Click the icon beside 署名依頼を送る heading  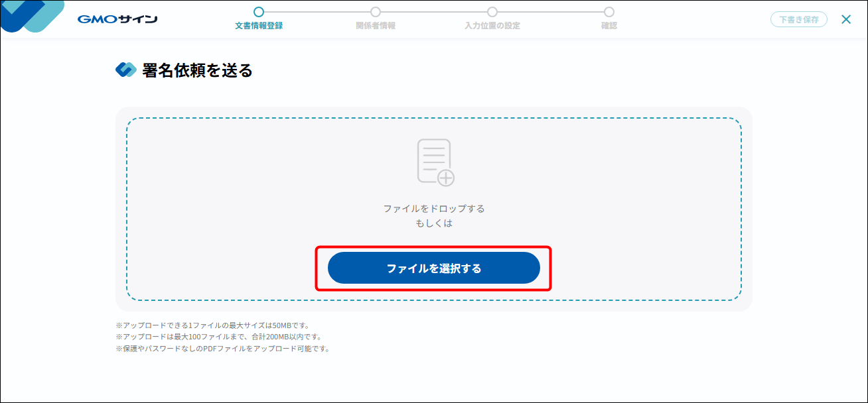(x=125, y=70)
